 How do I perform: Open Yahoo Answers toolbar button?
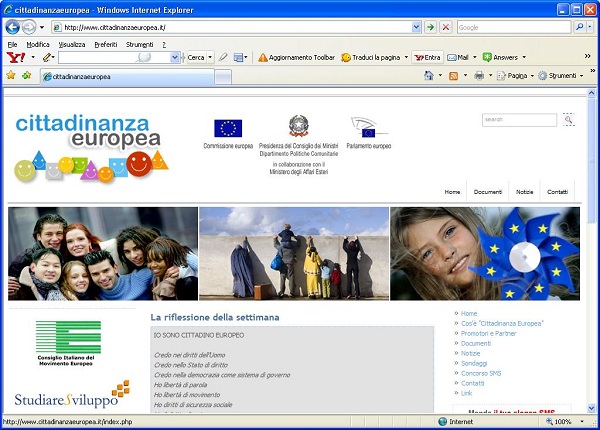(500, 57)
